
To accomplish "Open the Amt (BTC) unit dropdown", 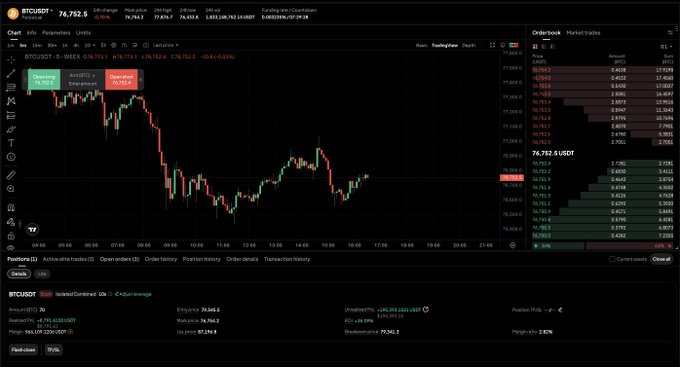I will pyautogui.click(x=82, y=75).
